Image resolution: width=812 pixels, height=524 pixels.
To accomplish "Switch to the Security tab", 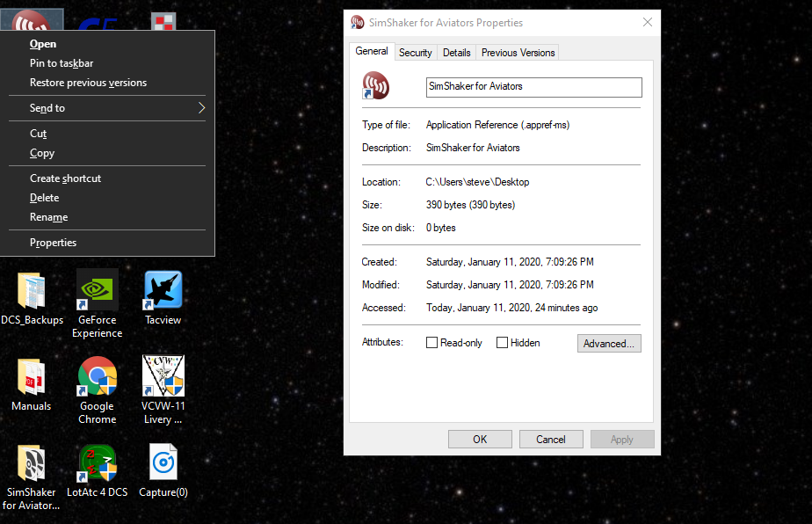I will 416,53.
